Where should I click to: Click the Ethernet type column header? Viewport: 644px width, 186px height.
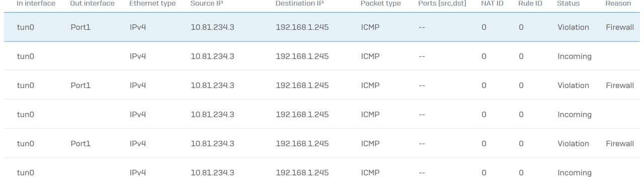[x=152, y=4]
